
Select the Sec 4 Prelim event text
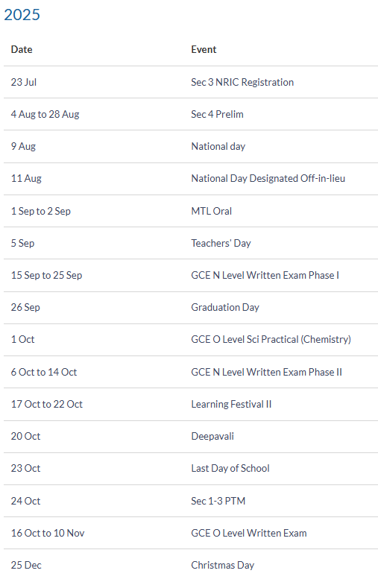coord(217,114)
